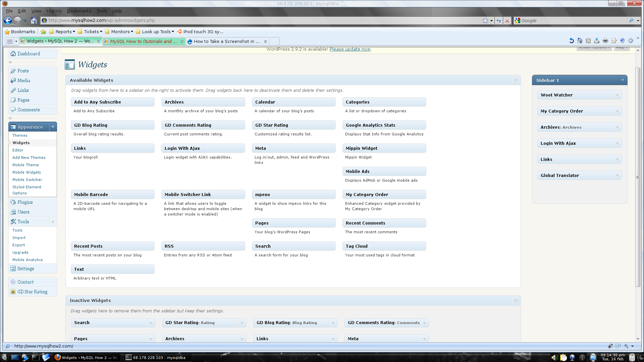Open the Editor appearance link
This screenshot has width=644, height=362.
point(18,150)
